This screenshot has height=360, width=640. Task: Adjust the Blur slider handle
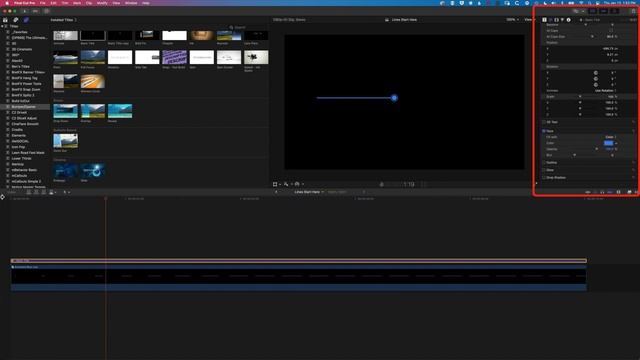(x=575, y=155)
